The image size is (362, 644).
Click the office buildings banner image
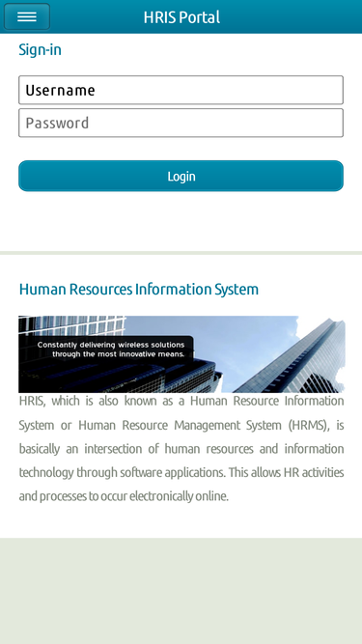(x=181, y=354)
